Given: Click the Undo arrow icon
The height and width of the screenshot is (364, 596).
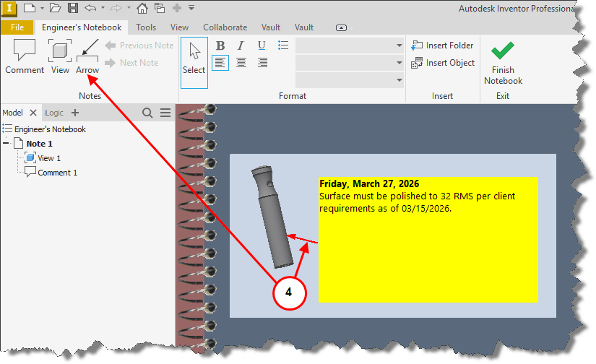Looking at the screenshot, I should point(90,8).
